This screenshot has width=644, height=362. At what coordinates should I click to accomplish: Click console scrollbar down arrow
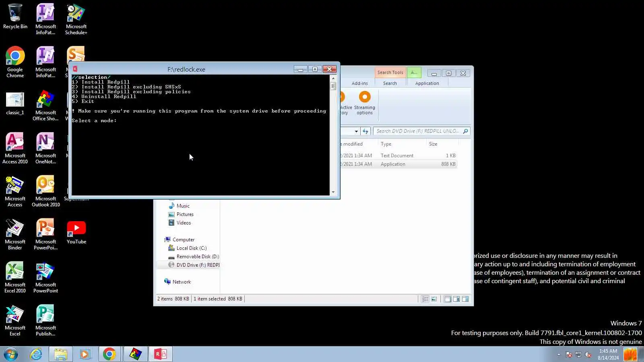click(333, 192)
